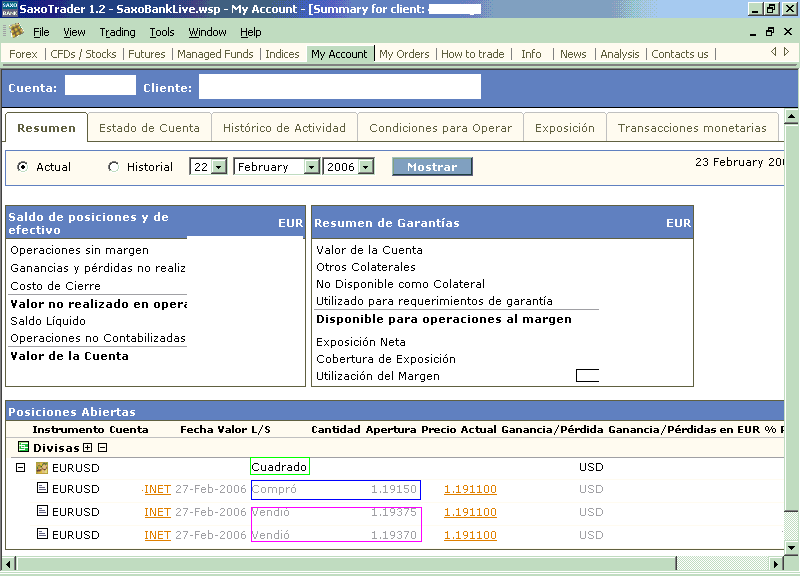Click the EURUSD currency pair summary icon

[x=42, y=468]
